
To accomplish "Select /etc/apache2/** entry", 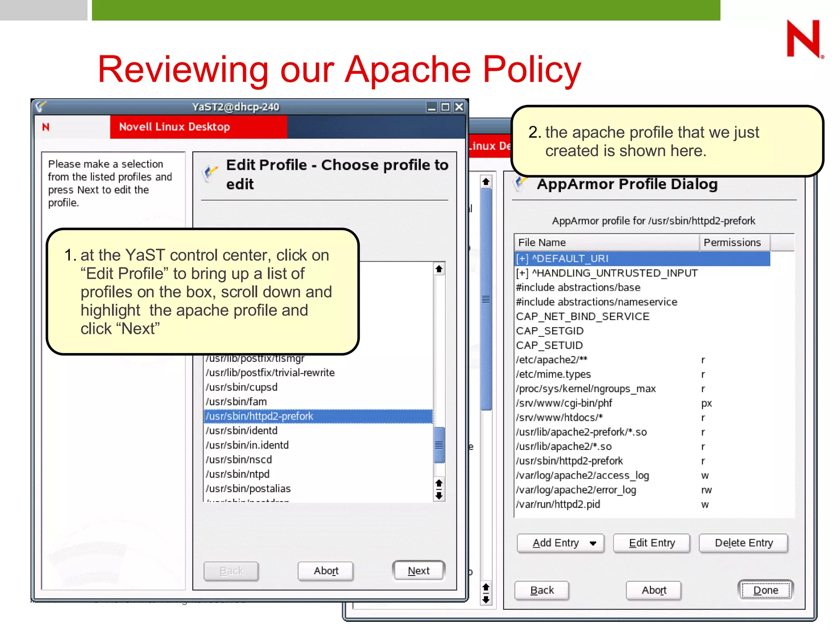I will (x=642, y=360).
